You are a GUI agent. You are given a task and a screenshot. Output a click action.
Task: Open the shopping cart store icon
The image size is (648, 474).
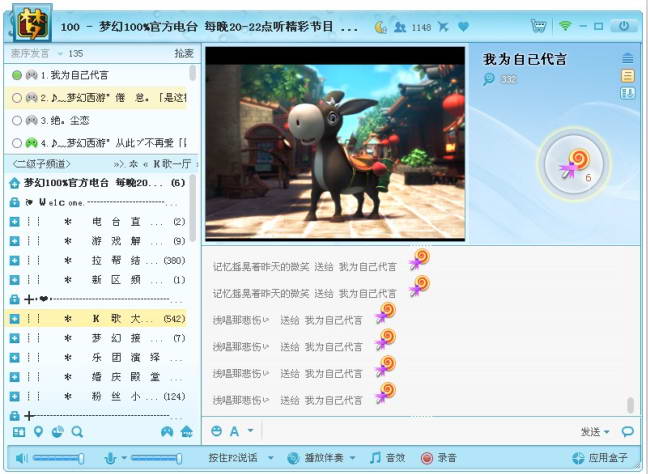pos(538,26)
